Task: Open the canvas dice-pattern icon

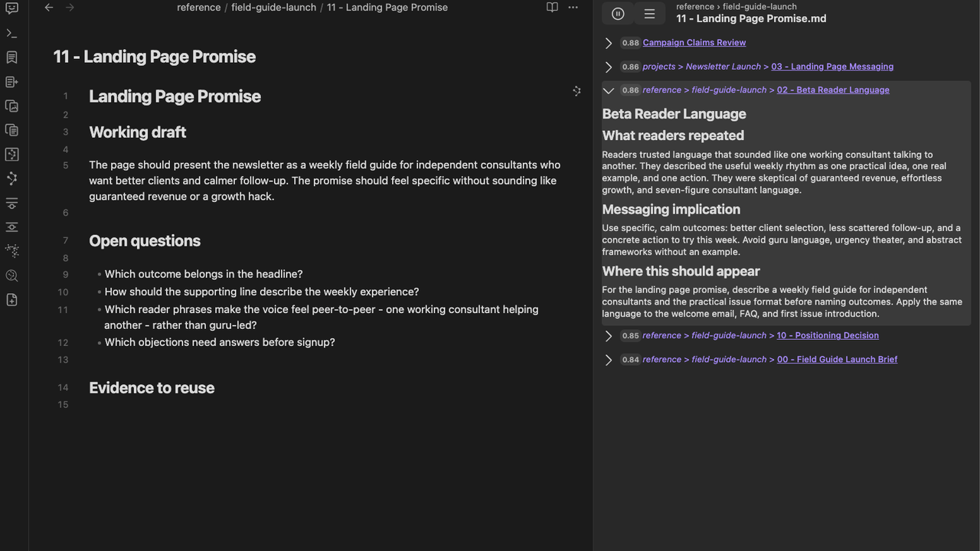Action: click(11, 155)
